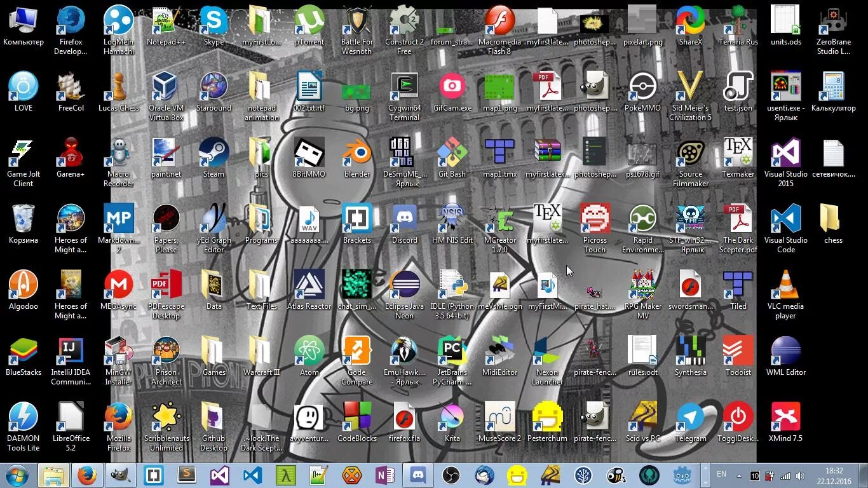Open Atlas Reactor shortcut
The image size is (868, 488).
[x=309, y=291]
